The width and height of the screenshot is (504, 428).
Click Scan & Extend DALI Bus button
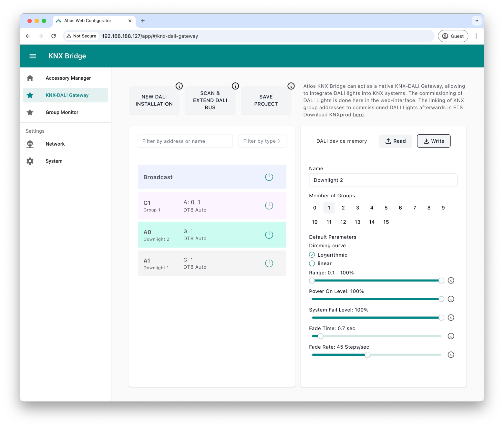pyautogui.click(x=210, y=100)
